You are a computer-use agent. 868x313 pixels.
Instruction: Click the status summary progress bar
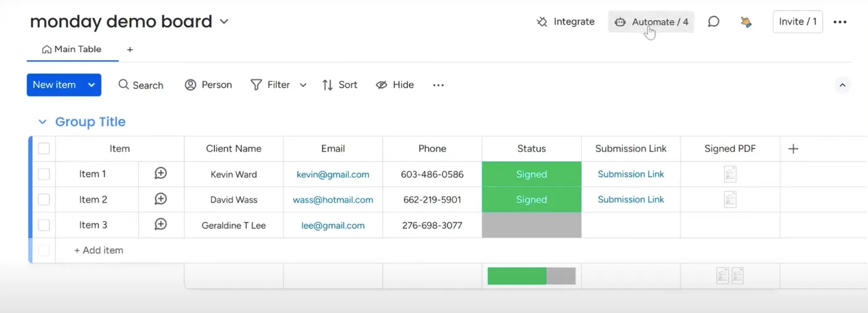point(531,276)
